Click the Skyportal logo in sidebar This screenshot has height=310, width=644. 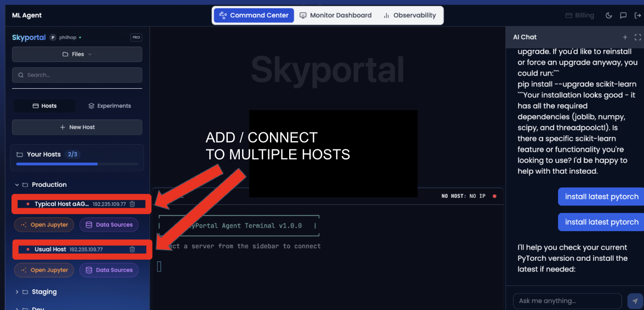tap(28, 37)
